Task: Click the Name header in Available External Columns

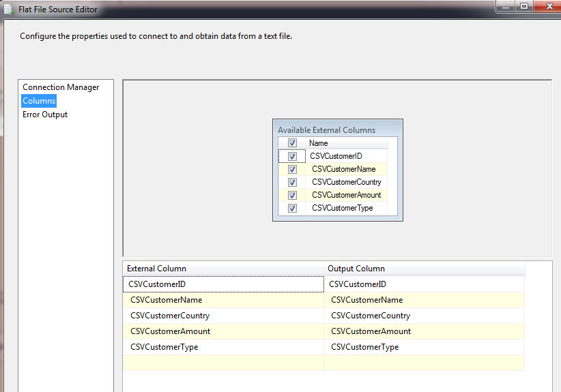Action: pyautogui.click(x=346, y=143)
